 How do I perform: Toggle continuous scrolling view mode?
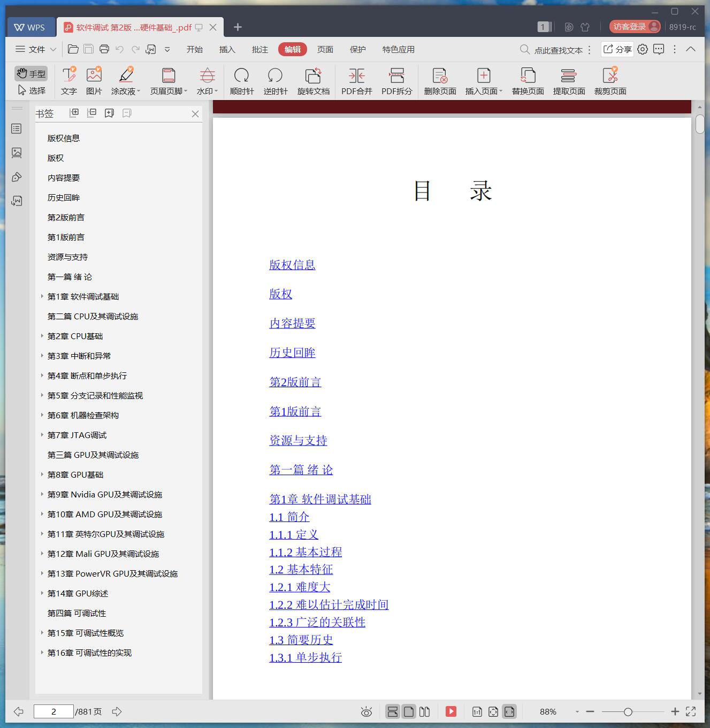point(393,711)
